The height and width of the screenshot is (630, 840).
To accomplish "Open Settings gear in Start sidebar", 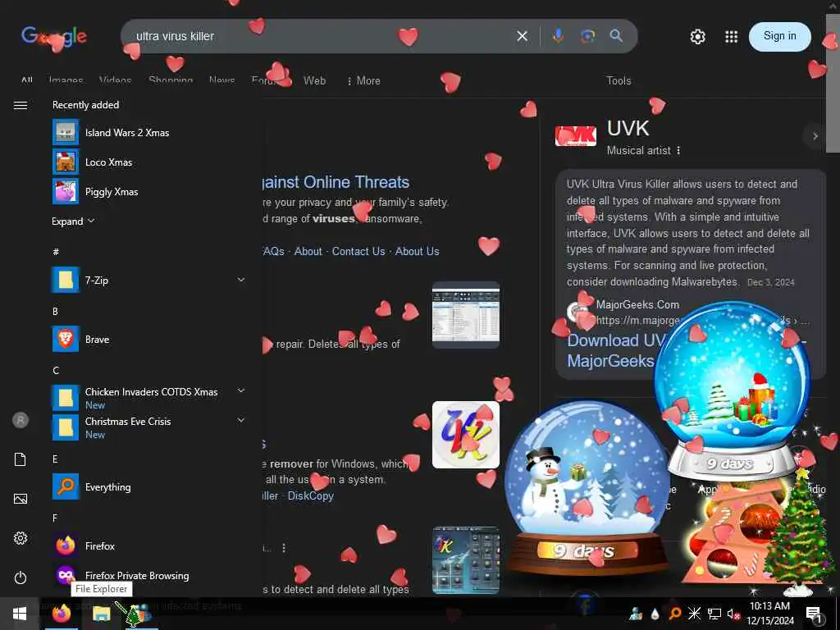I will point(21,538).
